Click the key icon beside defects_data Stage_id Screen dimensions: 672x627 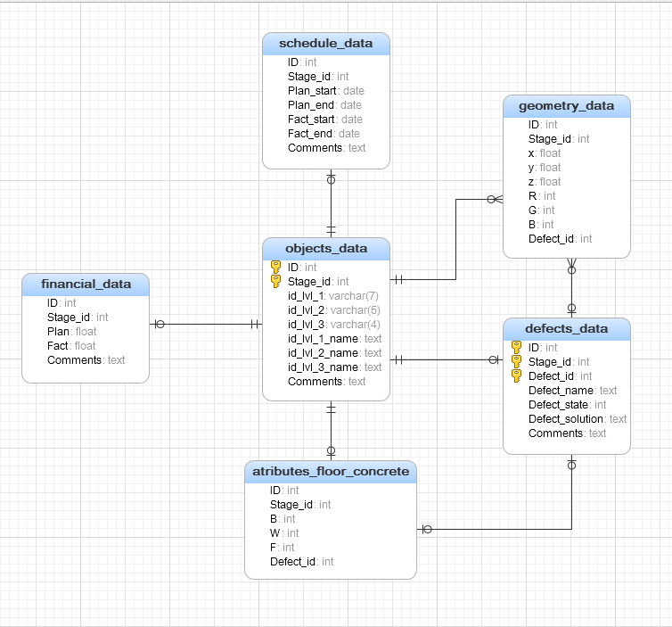tap(516, 361)
